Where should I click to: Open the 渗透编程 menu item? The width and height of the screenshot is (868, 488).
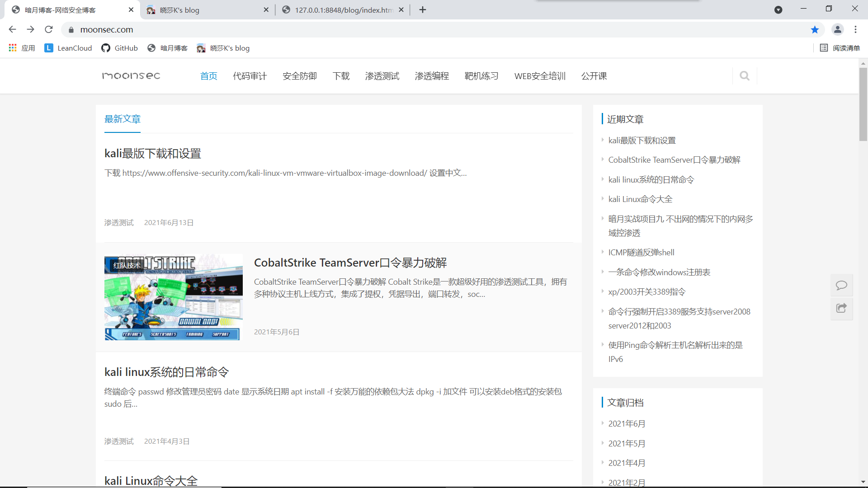pos(432,76)
